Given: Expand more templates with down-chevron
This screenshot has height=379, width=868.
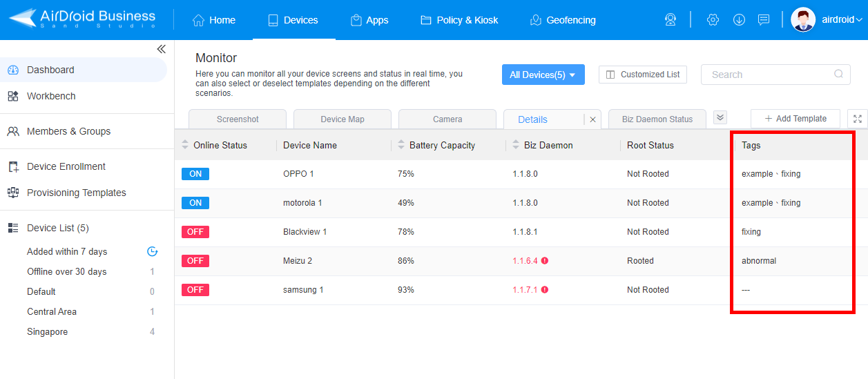Looking at the screenshot, I should [x=720, y=117].
